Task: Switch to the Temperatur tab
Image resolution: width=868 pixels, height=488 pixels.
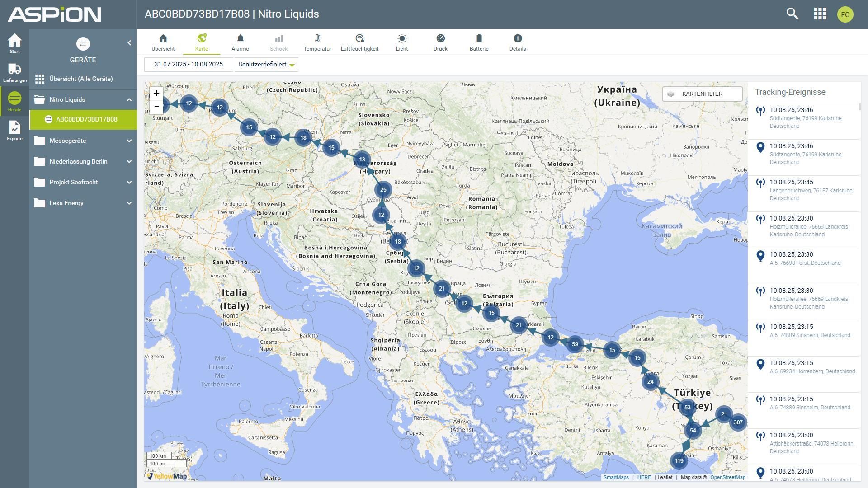Action: [317, 42]
